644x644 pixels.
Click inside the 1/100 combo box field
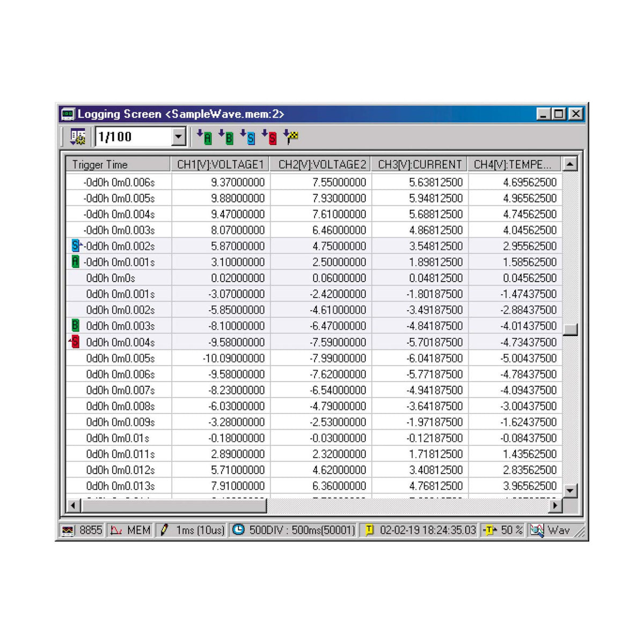point(133,137)
